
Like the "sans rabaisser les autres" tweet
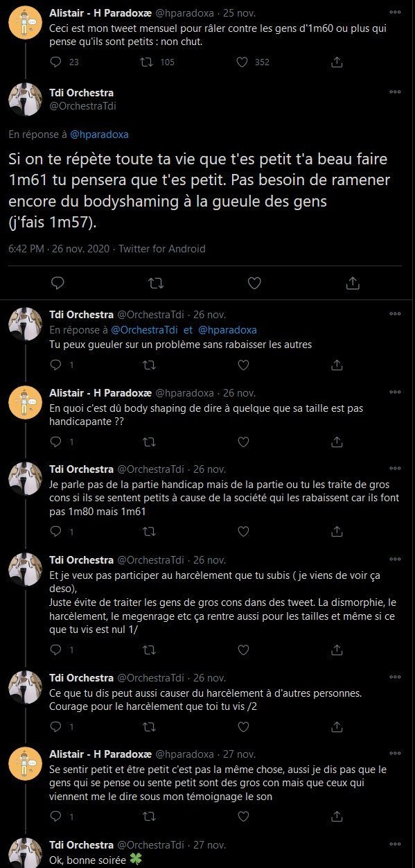coord(242,364)
